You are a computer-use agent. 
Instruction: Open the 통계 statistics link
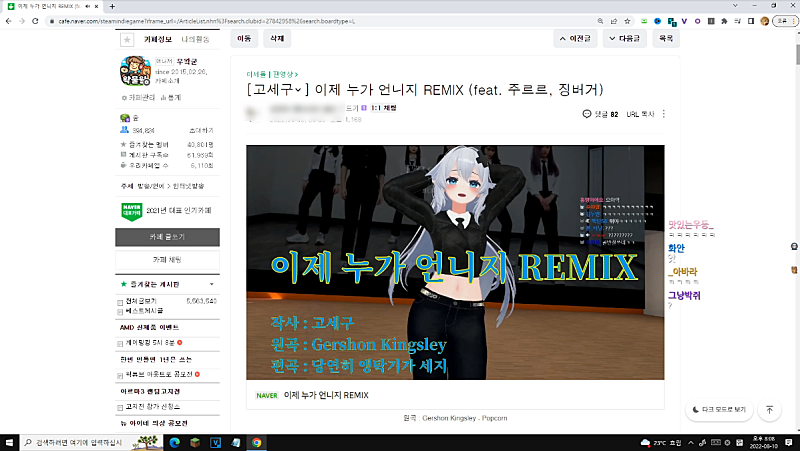tap(171, 97)
